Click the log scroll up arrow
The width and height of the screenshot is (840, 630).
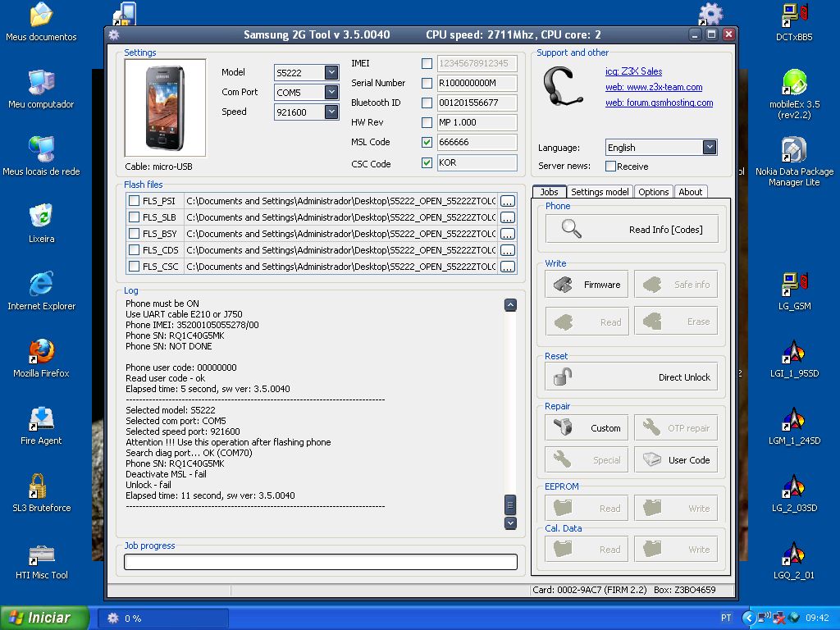(x=510, y=305)
